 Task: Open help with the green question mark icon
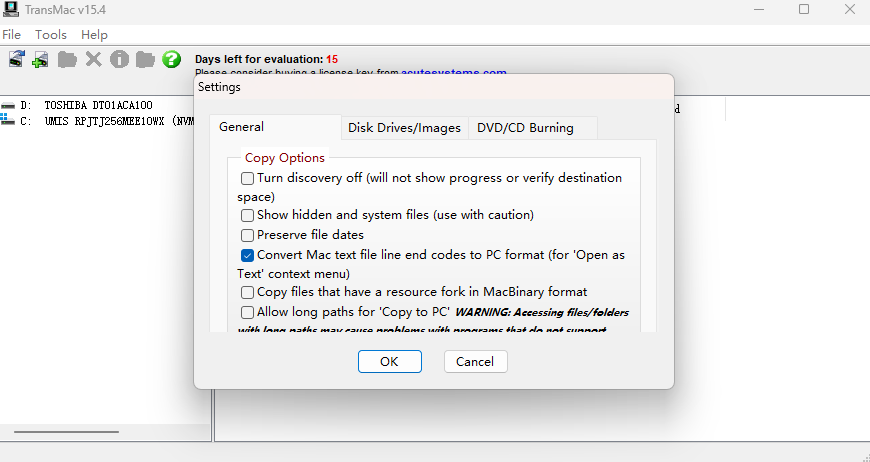point(172,60)
